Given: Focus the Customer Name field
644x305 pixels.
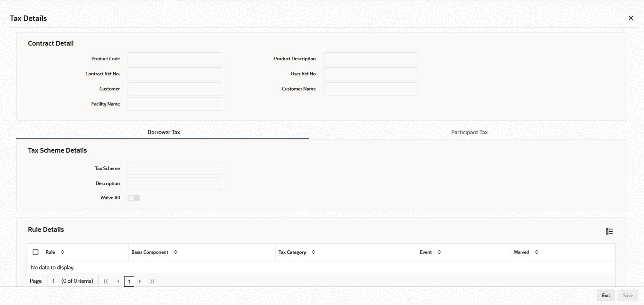Looking at the screenshot, I should pos(371,89).
